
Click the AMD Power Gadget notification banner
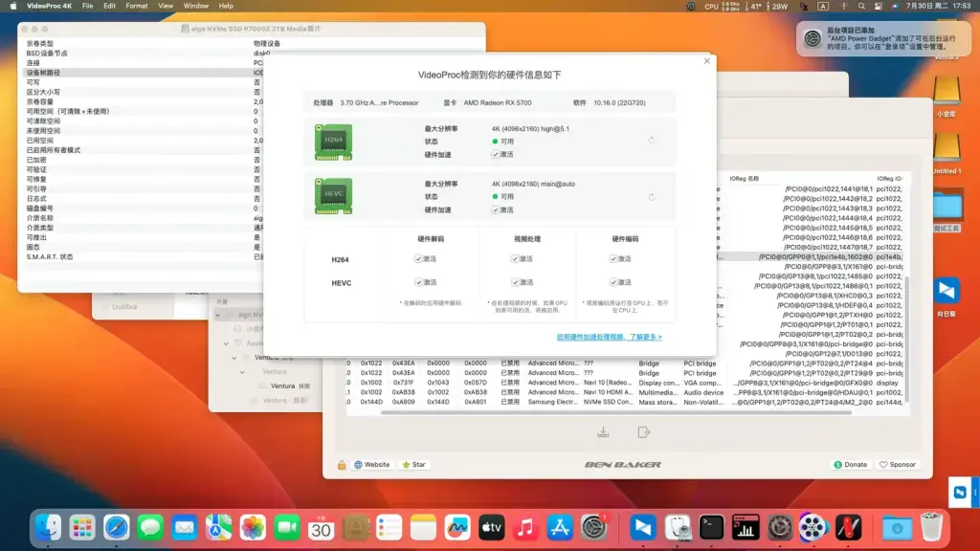[x=883, y=38]
